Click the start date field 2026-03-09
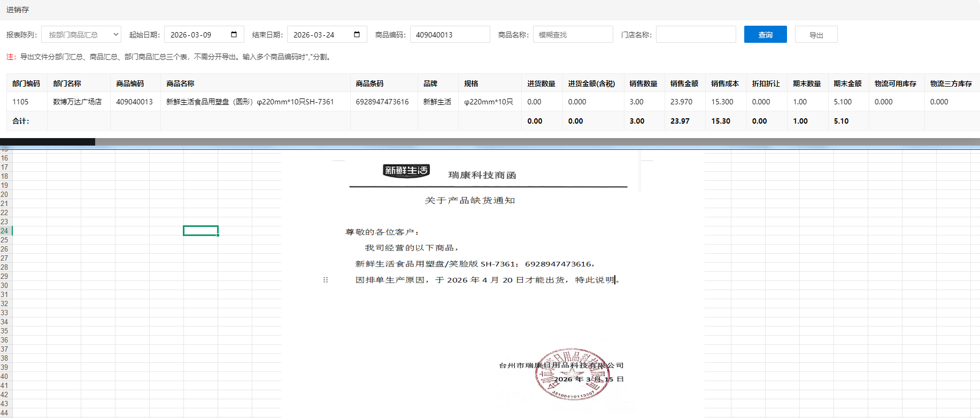Image resolution: width=980 pixels, height=418 pixels. click(x=195, y=34)
